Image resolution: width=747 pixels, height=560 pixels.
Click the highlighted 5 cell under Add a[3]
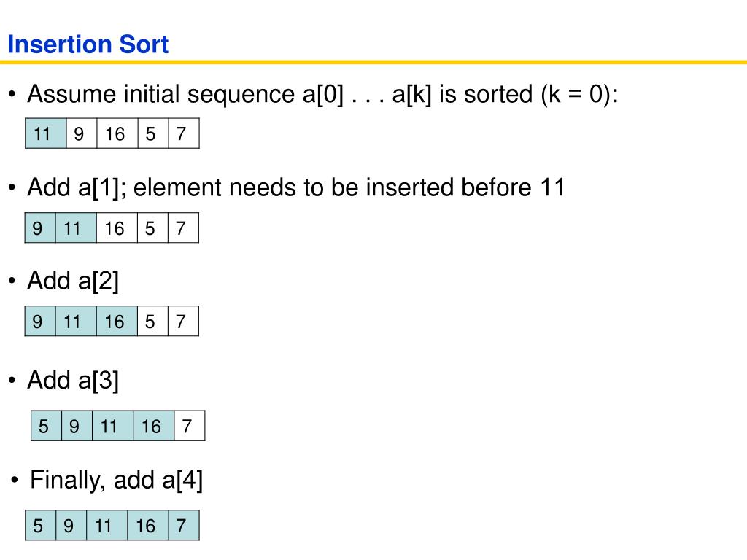point(46,426)
